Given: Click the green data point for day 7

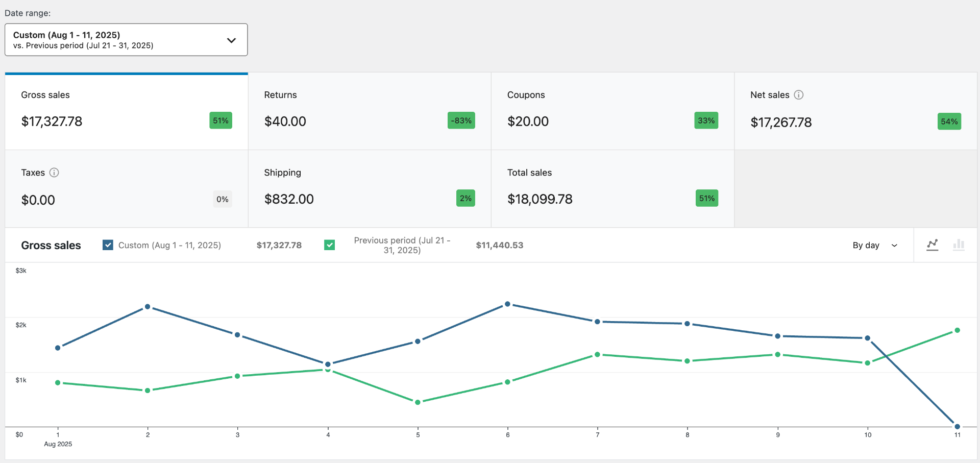Looking at the screenshot, I should pos(597,354).
